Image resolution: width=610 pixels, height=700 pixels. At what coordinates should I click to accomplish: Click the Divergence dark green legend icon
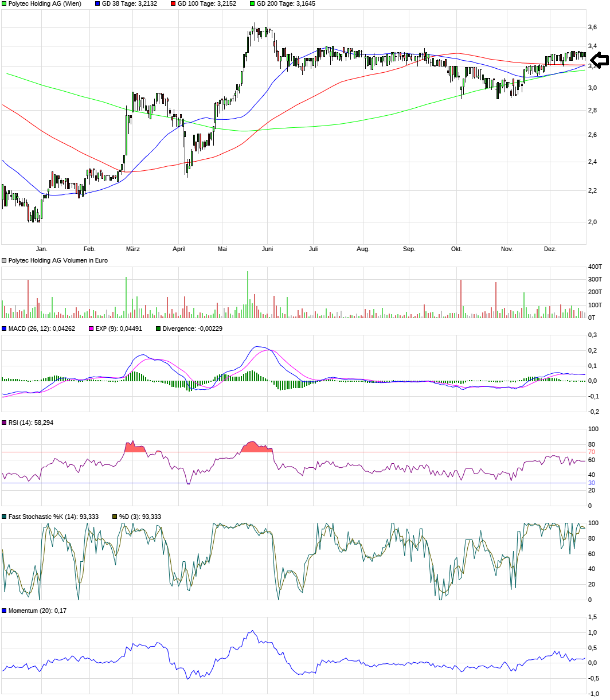coord(159,329)
